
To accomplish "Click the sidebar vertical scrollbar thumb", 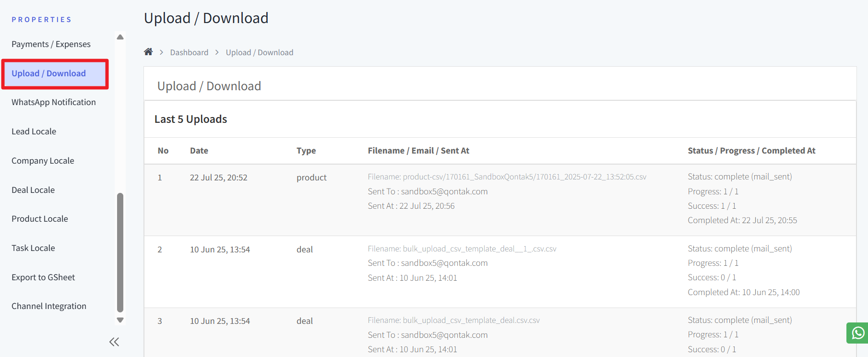I will click(120, 252).
